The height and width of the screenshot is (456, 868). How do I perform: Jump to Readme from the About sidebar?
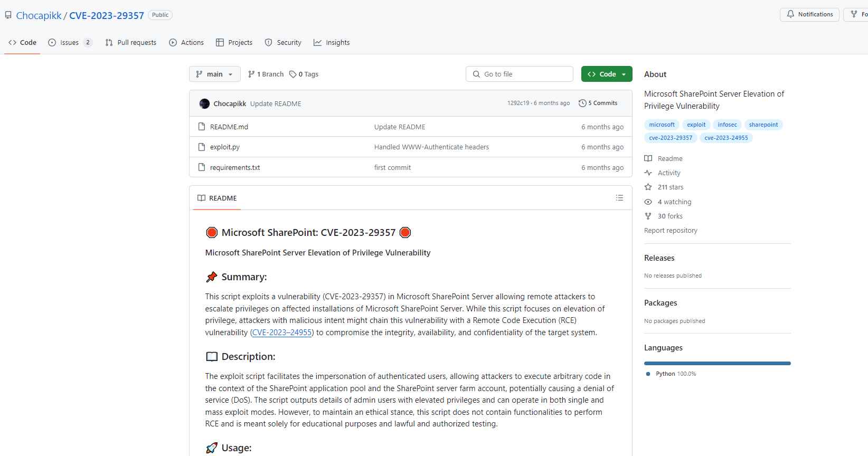click(x=670, y=158)
